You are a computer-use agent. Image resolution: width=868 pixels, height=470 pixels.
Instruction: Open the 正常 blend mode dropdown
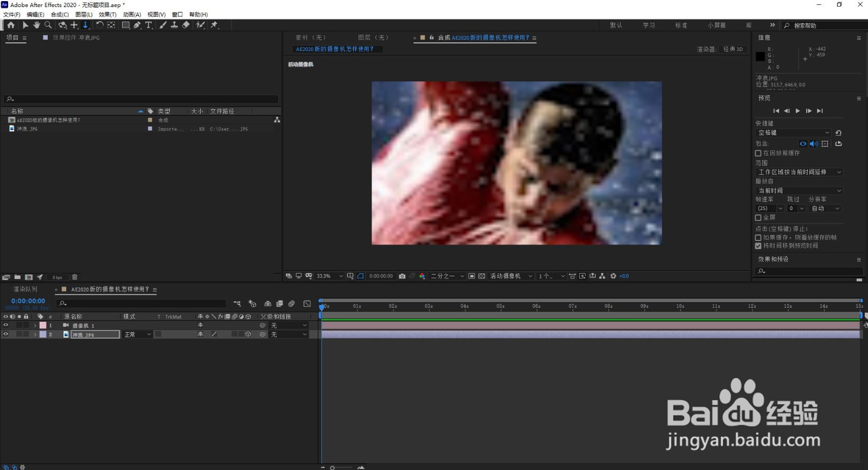(x=138, y=335)
